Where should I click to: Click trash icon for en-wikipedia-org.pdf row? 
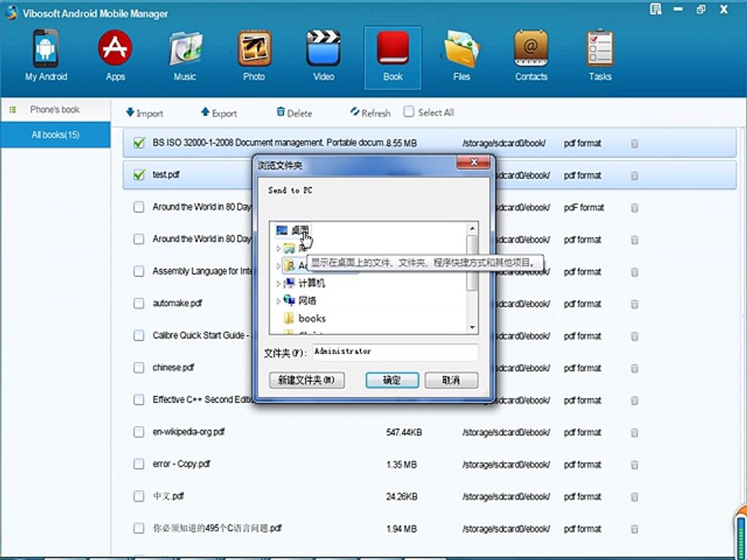point(635,433)
